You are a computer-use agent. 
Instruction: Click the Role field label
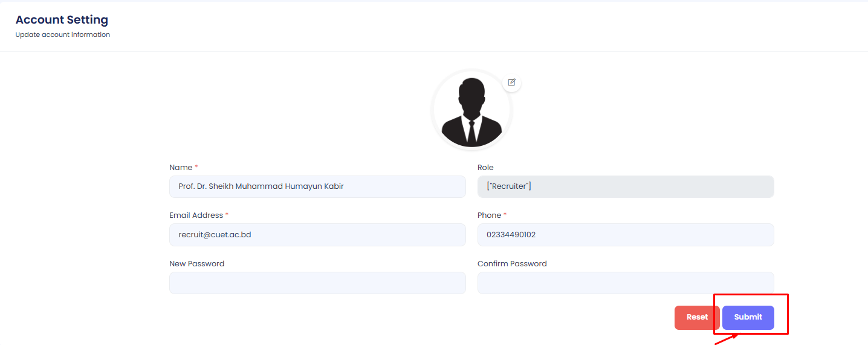485,168
